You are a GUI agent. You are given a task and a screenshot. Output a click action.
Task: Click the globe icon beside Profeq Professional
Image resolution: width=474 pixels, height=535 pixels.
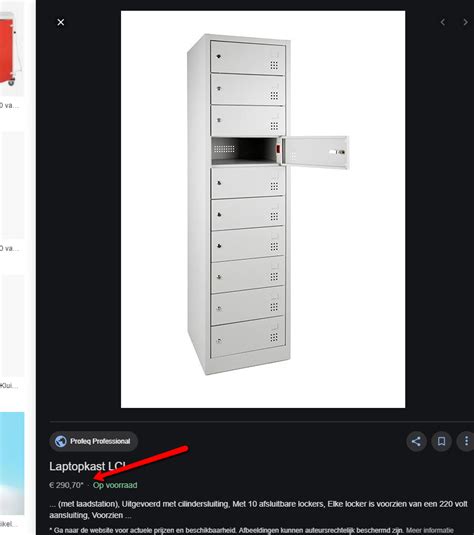tap(61, 441)
